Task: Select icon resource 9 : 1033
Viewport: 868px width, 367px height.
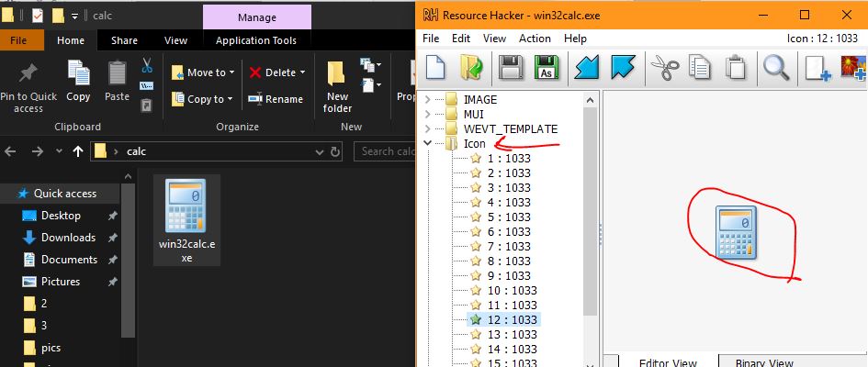Action: (508, 275)
